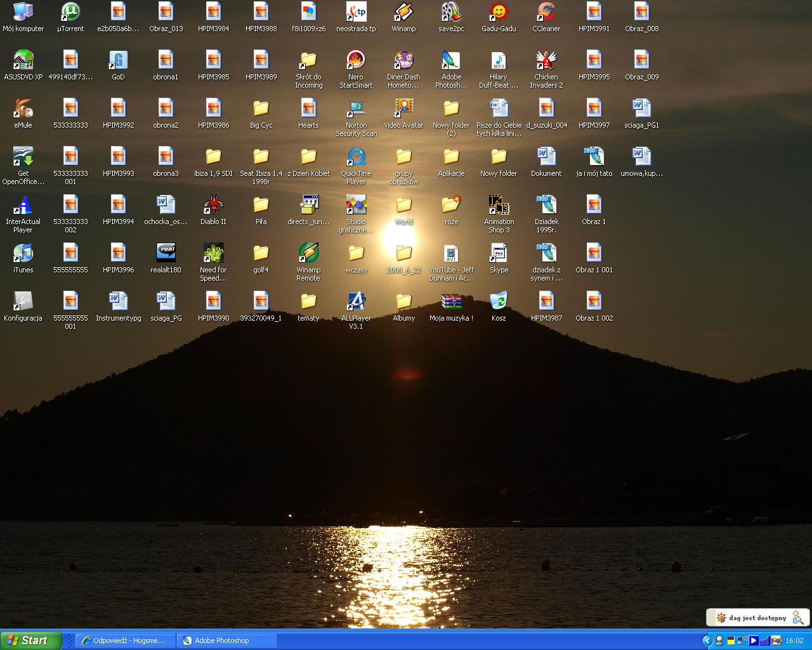Open the Mój komputer desktop icon
This screenshot has width=812, height=650.
(23, 17)
